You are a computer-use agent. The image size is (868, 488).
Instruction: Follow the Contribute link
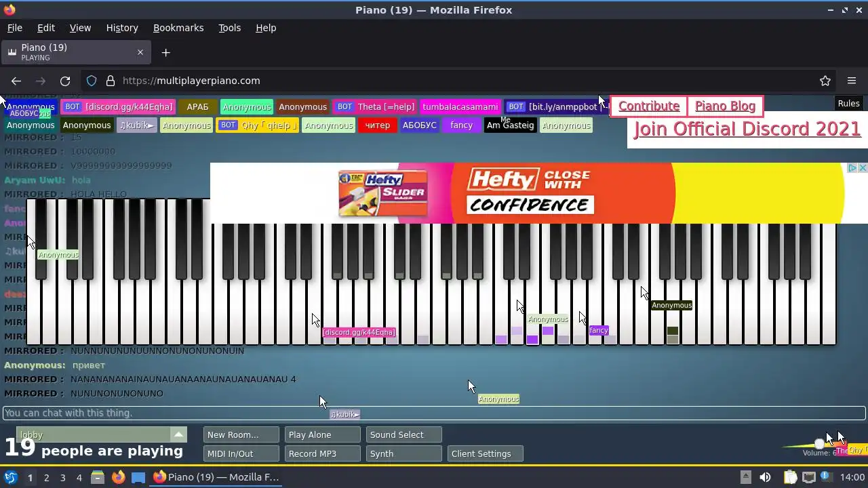pyautogui.click(x=649, y=106)
